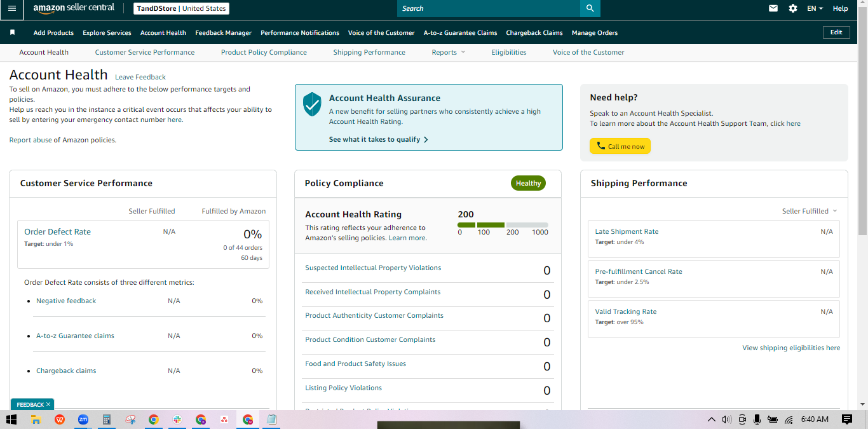The width and height of the screenshot is (868, 429).
Task: Open the hamburger navigation menu
Action: (11, 8)
